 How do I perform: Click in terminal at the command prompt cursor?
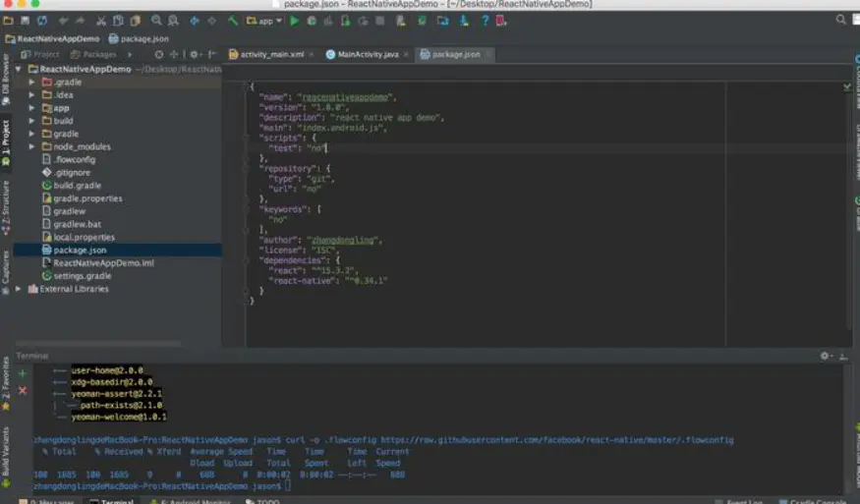pos(288,486)
